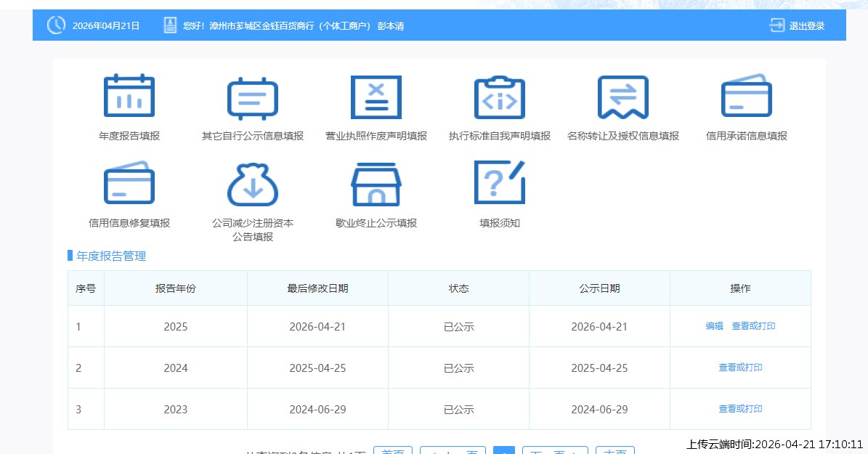Screen dimensions: 868x454
Task: Open 名称转让及授权信息填报 icon
Action: click(623, 97)
